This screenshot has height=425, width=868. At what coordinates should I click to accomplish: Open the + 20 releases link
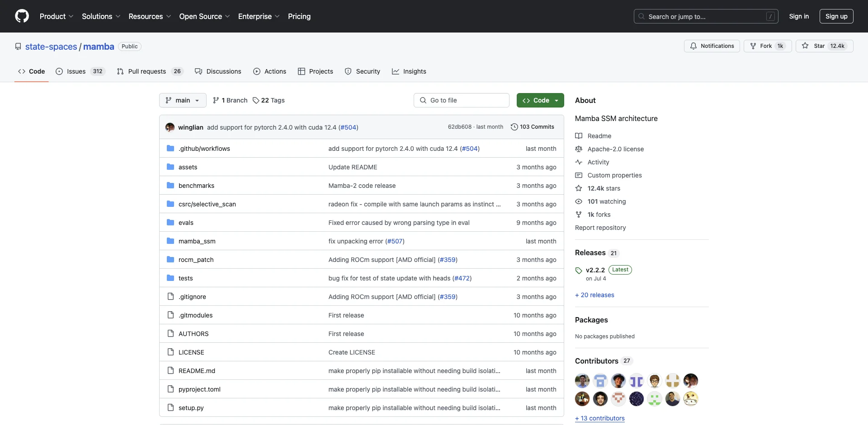pos(594,295)
